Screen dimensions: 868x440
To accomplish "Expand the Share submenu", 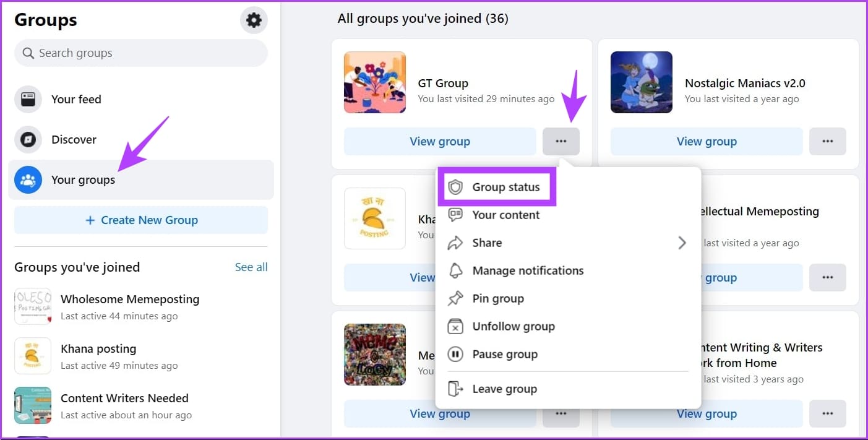I will (x=488, y=243).
